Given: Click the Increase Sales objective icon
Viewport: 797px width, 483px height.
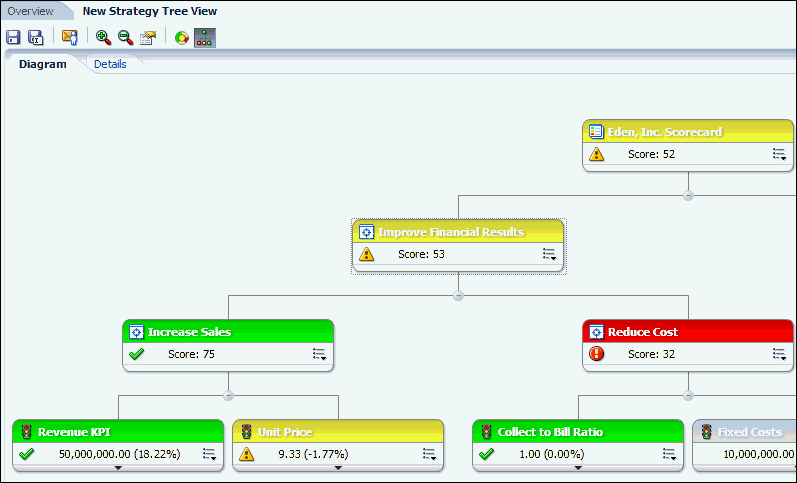Looking at the screenshot, I should 136,332.
